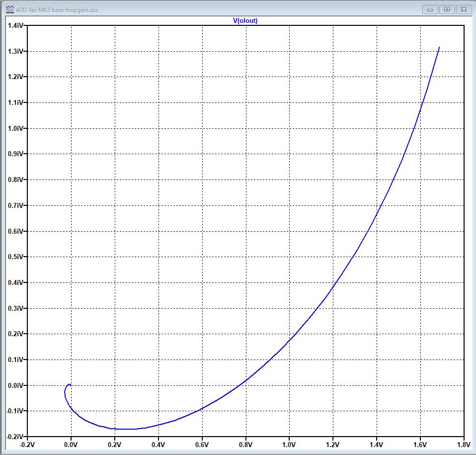Click the 0.4V horizontal axis label
The height and width of the screenshot is (455, 476).
(x=158, y=445)
